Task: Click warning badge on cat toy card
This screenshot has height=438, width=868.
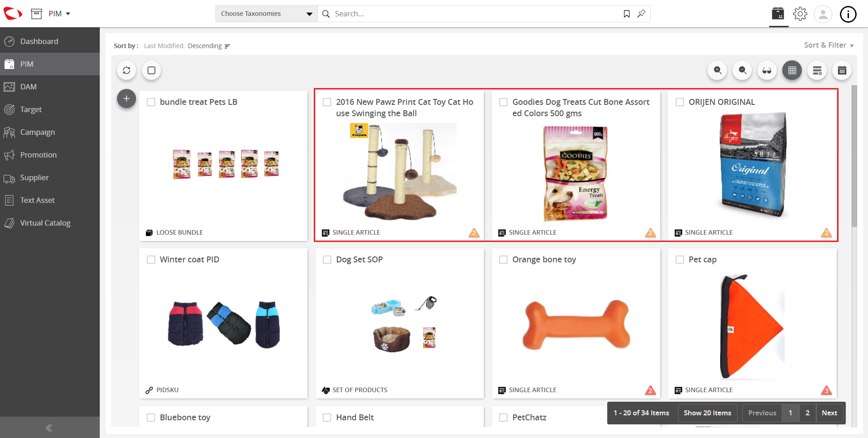Action: (x=474, y=233)
